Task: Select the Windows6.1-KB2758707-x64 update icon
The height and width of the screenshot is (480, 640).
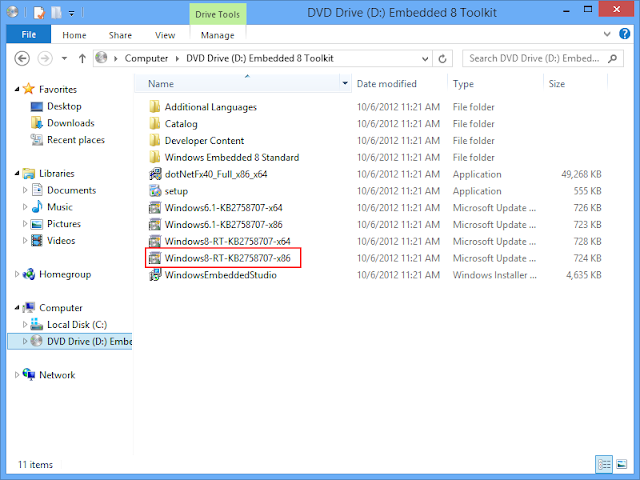Action: pos(155,208)
